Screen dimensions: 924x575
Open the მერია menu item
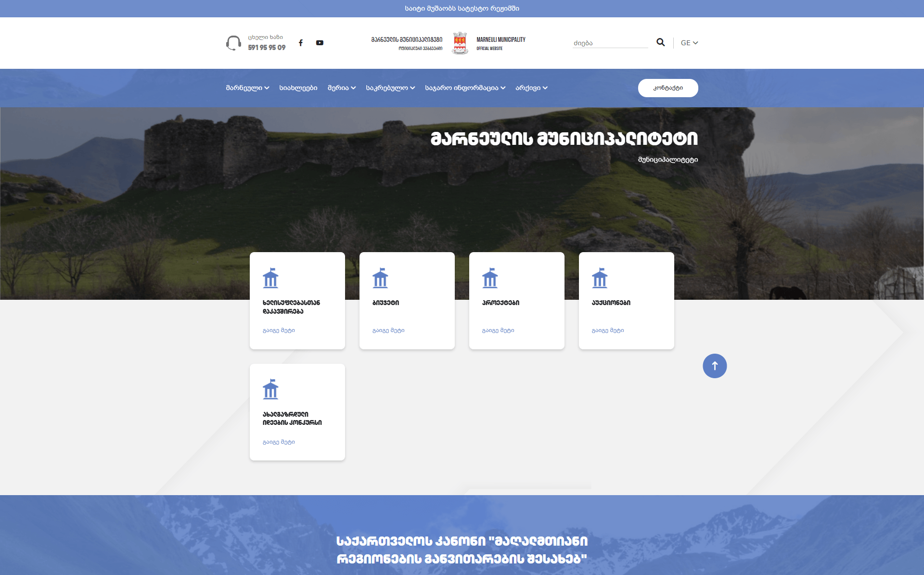click(341, 88)
